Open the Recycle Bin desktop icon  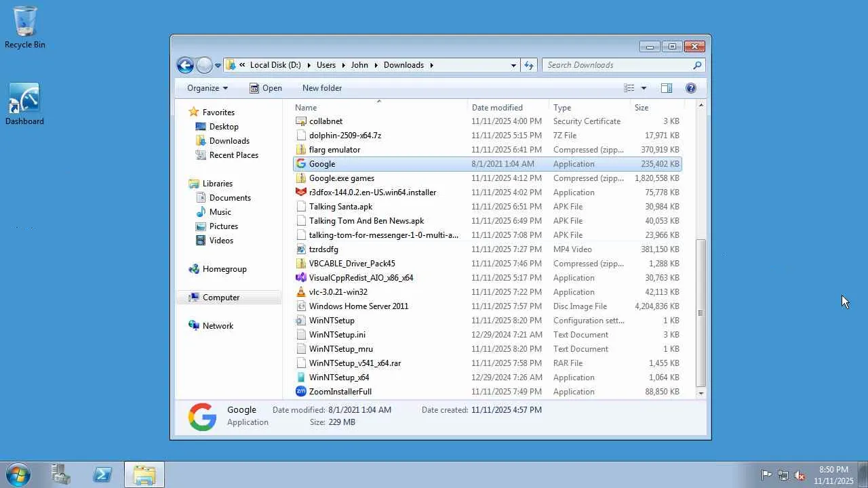click(25, 27)
